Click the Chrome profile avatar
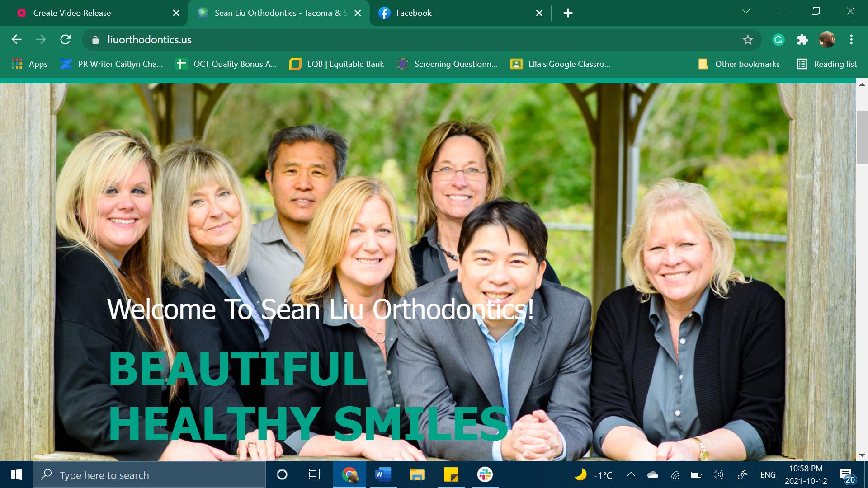 [x=827, y=40]
